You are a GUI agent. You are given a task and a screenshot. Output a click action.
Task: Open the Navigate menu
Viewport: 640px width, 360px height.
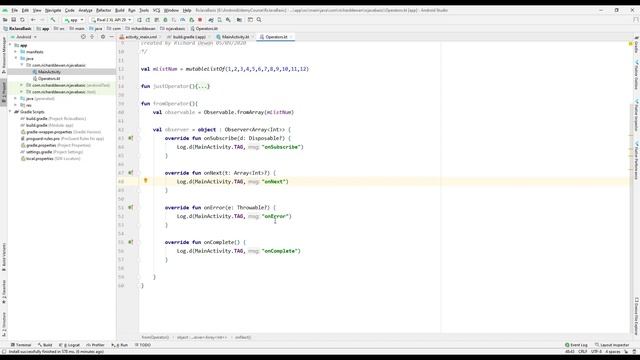[x=53, y=10]
